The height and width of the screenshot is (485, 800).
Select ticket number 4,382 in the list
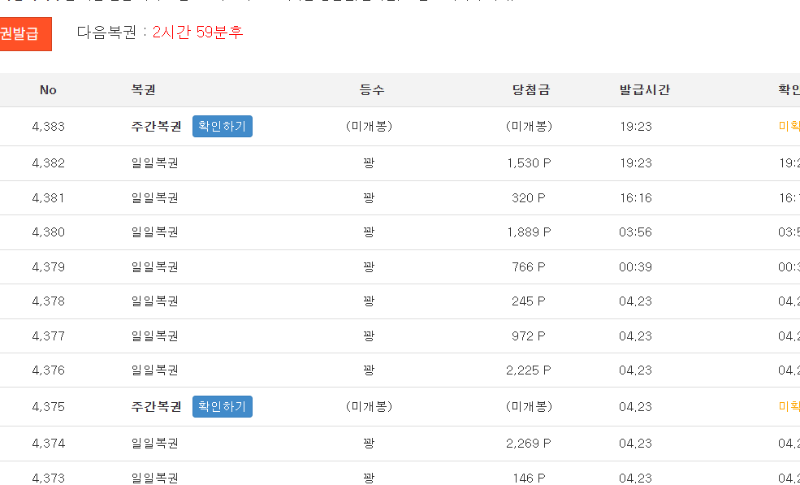pos(48,163)
